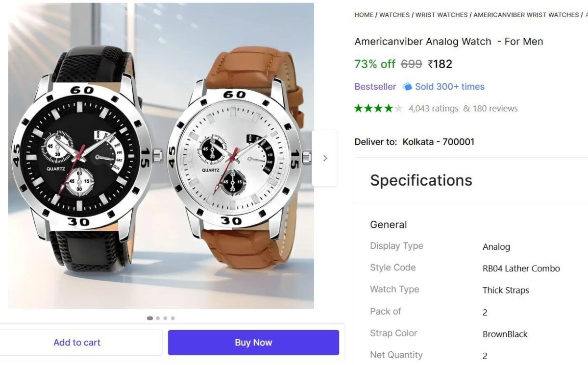Click the next image arrow chevron
588x365 pixels.
(x=325, y=158)
